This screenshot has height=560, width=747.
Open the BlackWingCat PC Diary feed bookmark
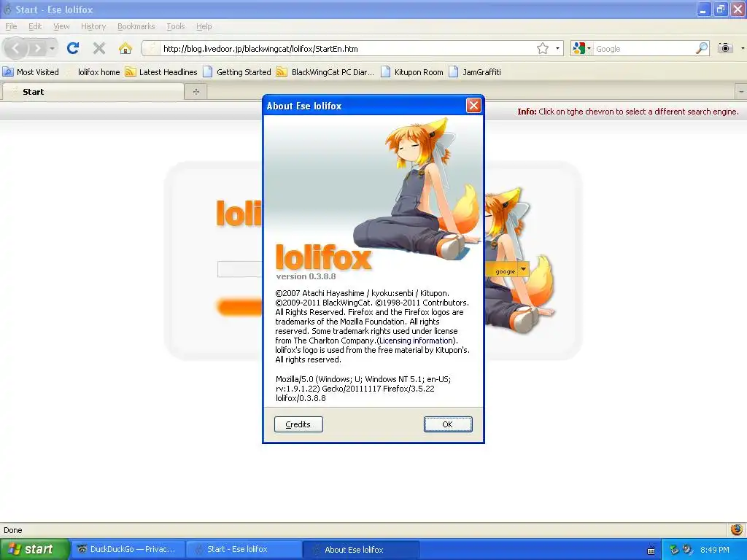(325, 72)
